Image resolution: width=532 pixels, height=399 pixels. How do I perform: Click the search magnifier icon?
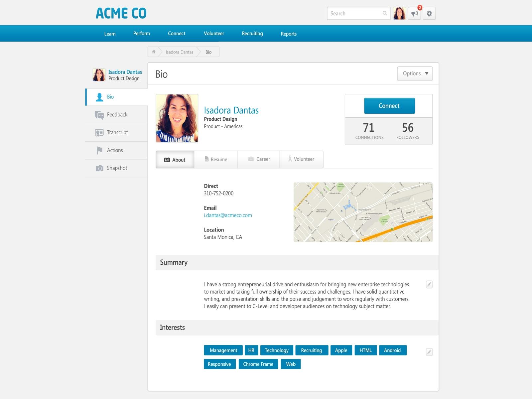coord(384,14)
